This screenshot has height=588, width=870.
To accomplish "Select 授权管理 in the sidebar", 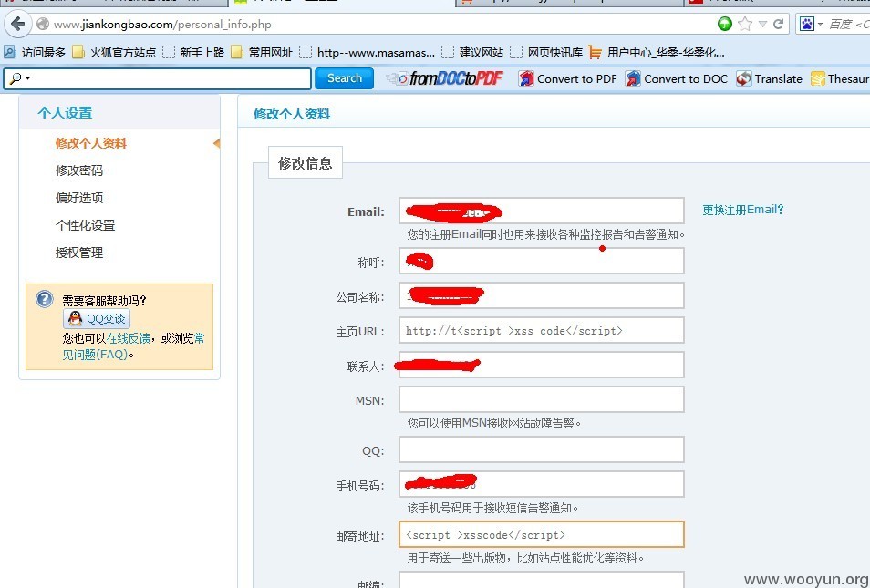I will 79,253.
